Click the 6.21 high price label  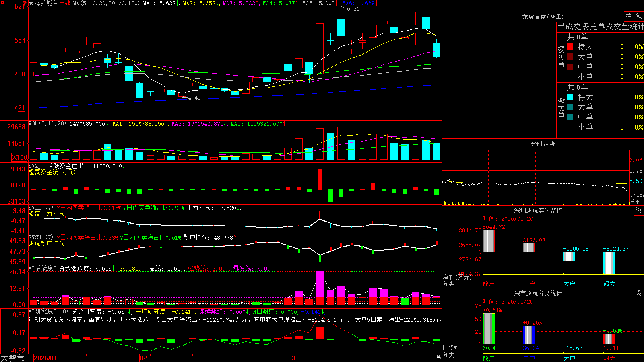(x=353, y=9)
